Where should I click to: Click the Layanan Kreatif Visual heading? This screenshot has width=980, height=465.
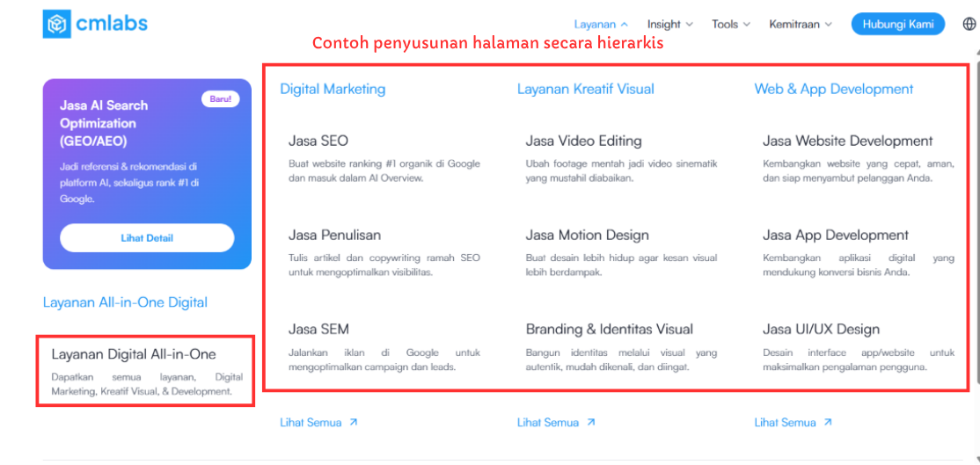586,89
